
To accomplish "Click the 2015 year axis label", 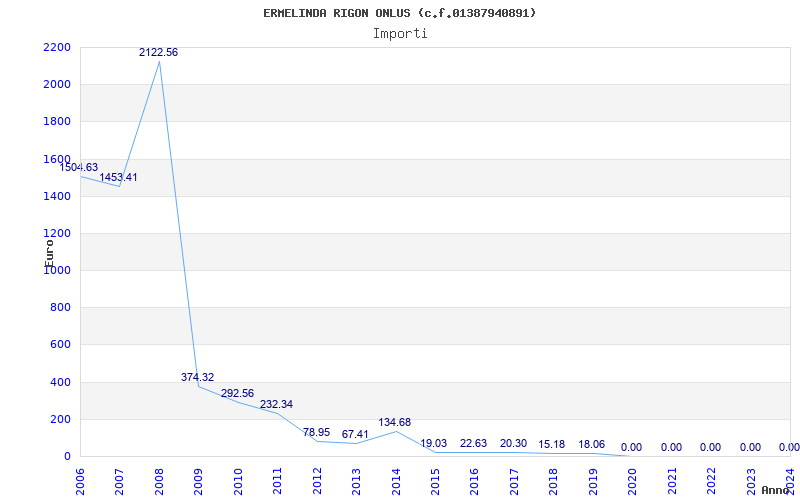I will 435,481.
